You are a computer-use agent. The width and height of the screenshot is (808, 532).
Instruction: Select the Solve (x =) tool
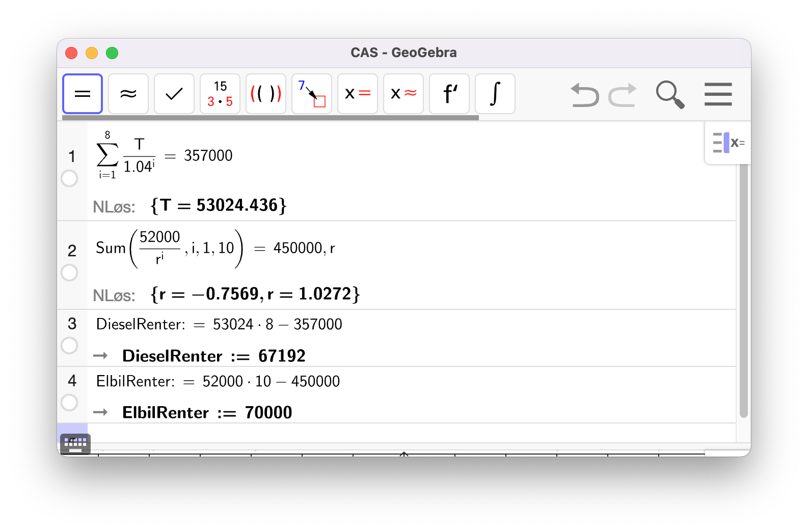(x=358, y=94)
